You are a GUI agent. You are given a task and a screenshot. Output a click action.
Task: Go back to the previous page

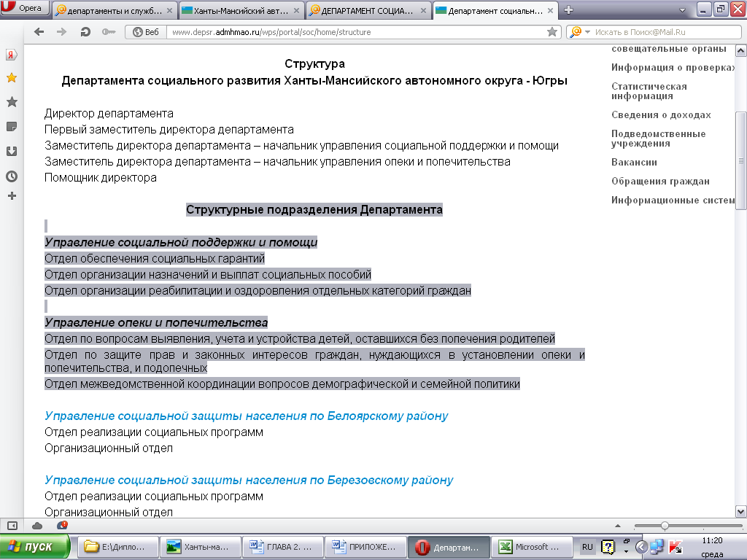[x=39, y=32]
